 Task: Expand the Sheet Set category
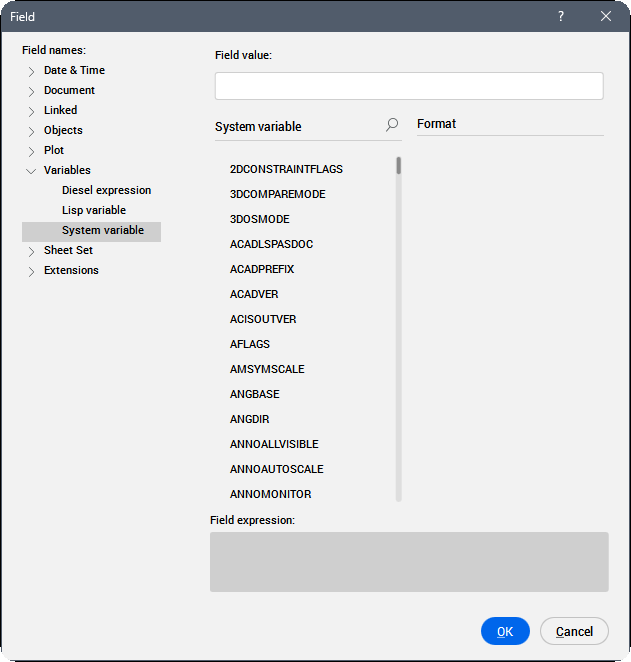point(31,251)
